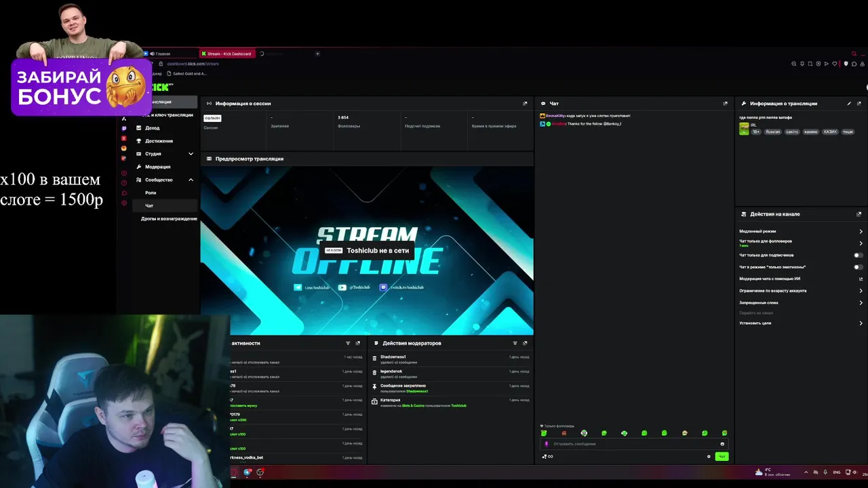Viewport: 868px width, 488px height.
Task: Pop out the Информация о сессии panel
Action: click(525, 104)
